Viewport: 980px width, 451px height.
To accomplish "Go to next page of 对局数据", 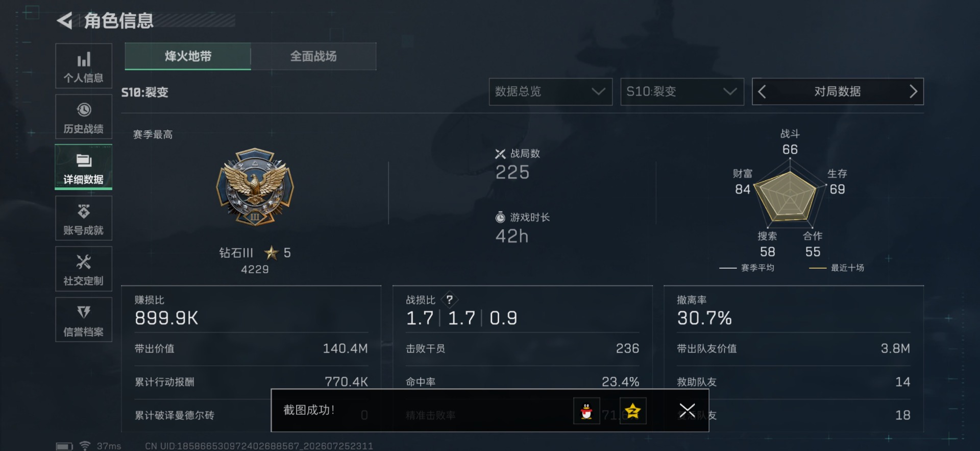I will pos(913,91).
